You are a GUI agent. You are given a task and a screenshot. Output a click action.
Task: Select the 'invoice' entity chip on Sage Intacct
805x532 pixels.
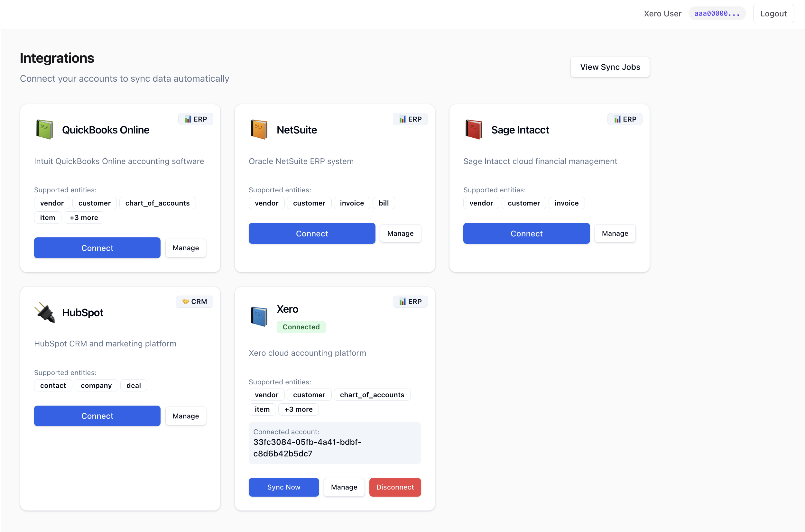(566, 203)
